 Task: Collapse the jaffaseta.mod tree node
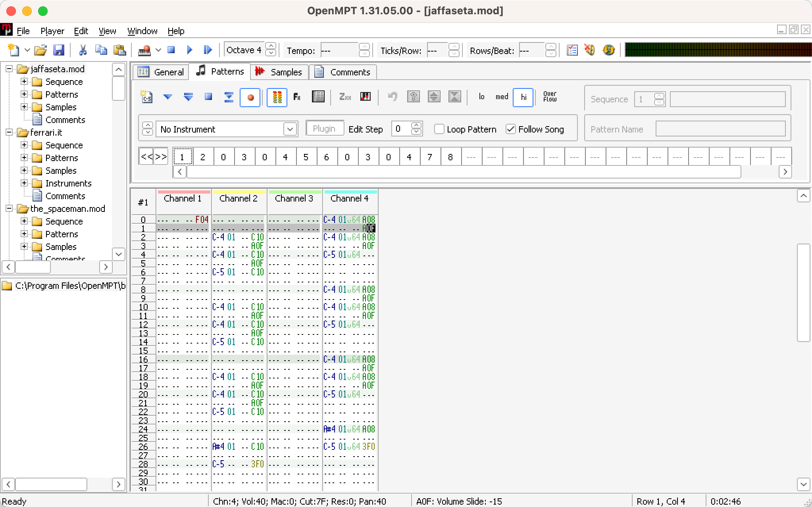point(9,69)
